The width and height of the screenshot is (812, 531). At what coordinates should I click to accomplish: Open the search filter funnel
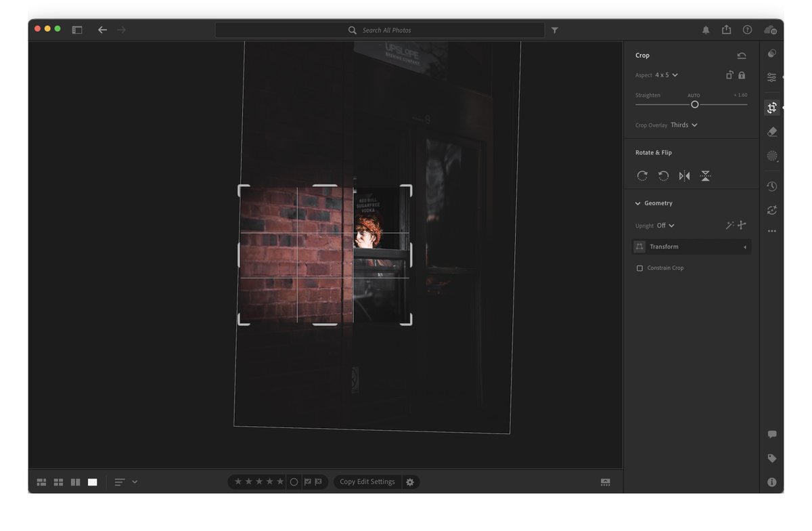pyautogui.click(x=555, y=30)
